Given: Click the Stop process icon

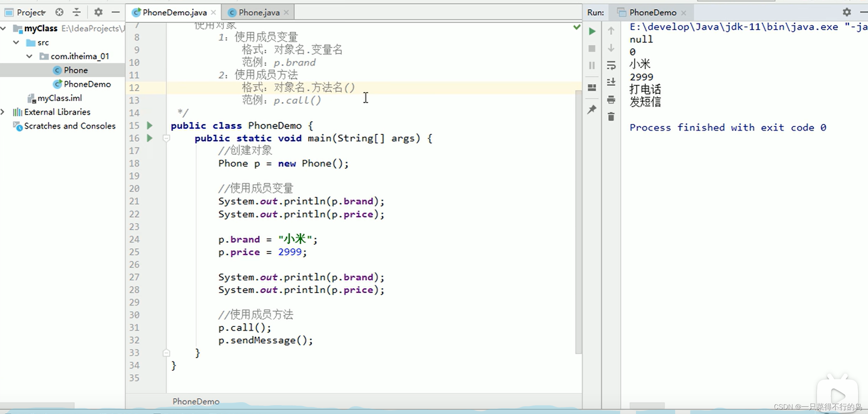Looking at the screenshot, I should [x=592, y=48].
